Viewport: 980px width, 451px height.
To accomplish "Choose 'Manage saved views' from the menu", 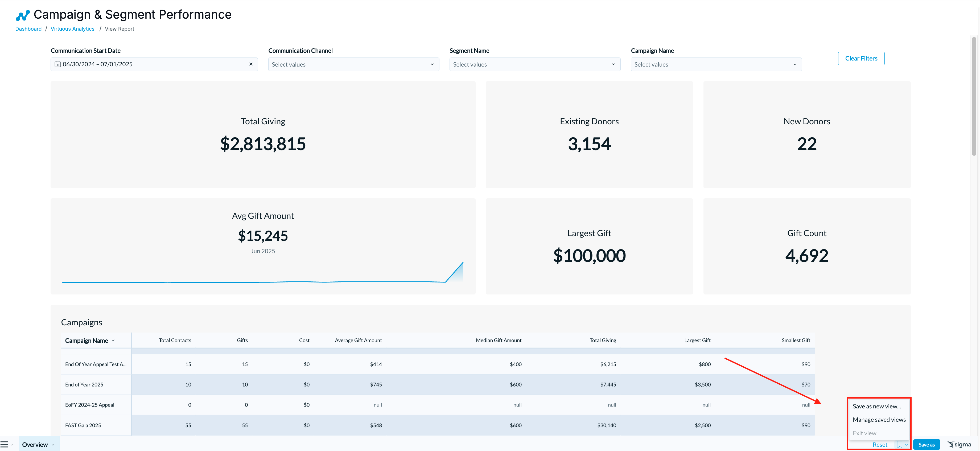I will point(879,419).
